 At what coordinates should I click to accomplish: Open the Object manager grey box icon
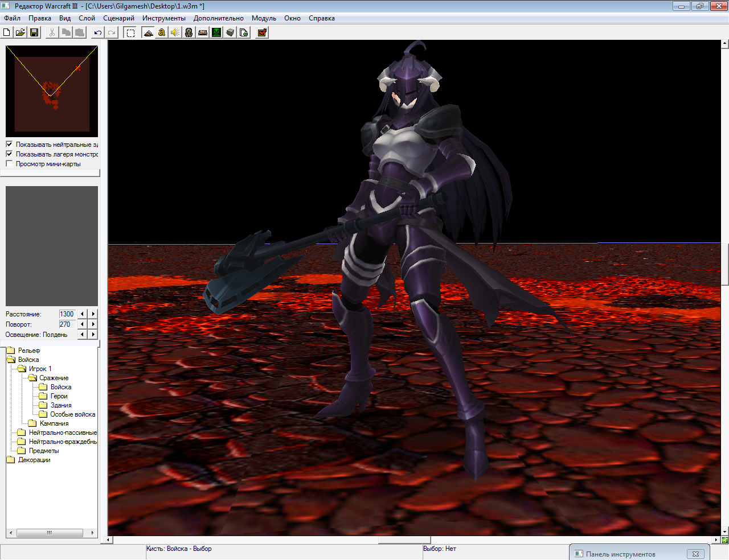(230, 32)
